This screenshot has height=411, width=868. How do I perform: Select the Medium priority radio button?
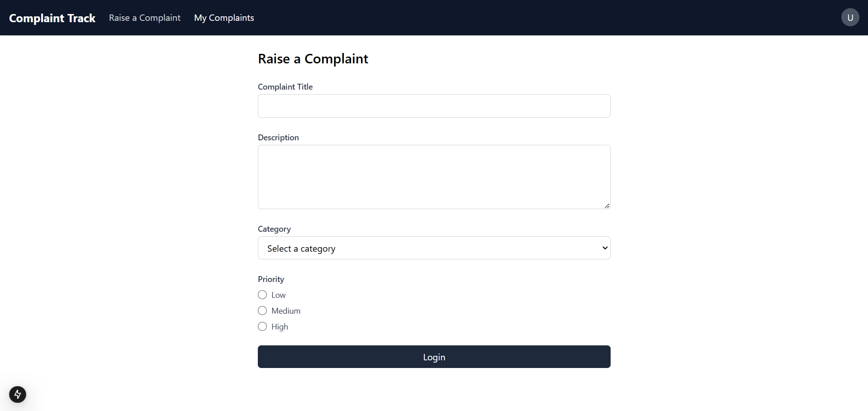(262, 311)
